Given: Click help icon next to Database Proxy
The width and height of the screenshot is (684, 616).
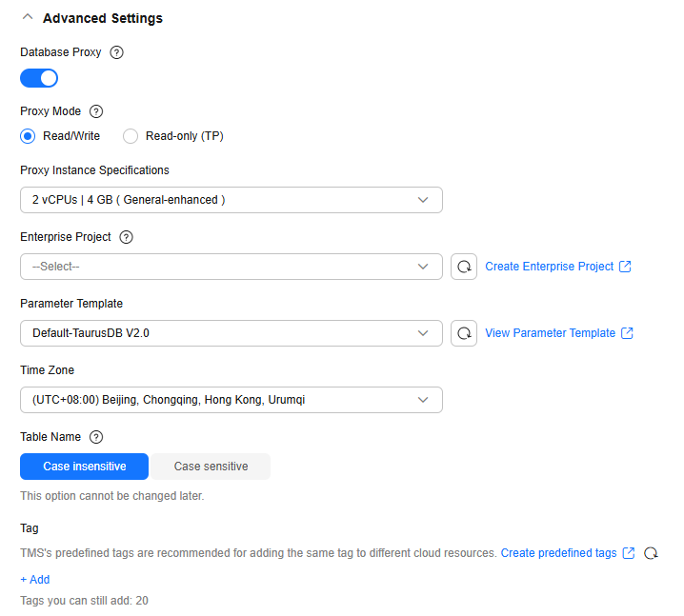Looking at the screenshot, I should click(x=117, y=52).
